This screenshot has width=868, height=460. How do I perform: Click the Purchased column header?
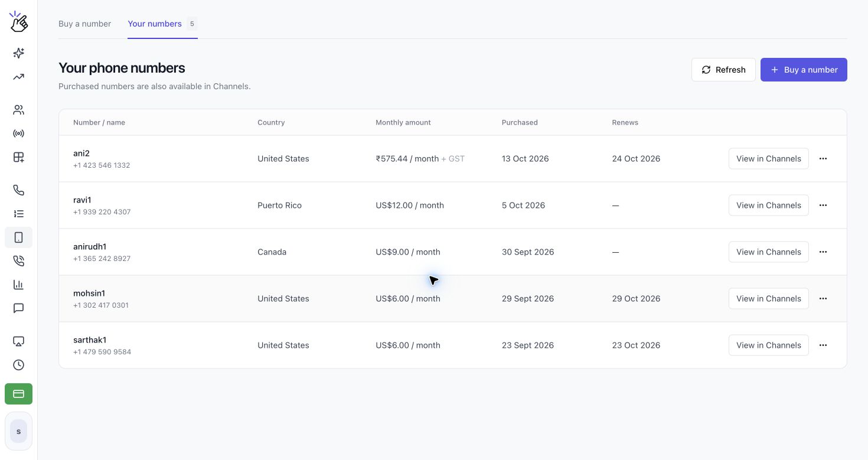pyautogui.click(x=520, y=122)
